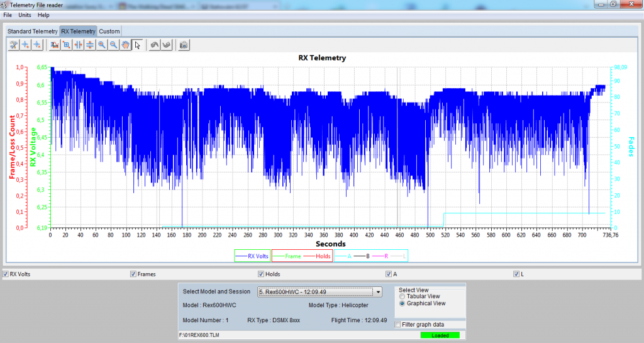Click the redo arrow icon

[x=167, y=45]
